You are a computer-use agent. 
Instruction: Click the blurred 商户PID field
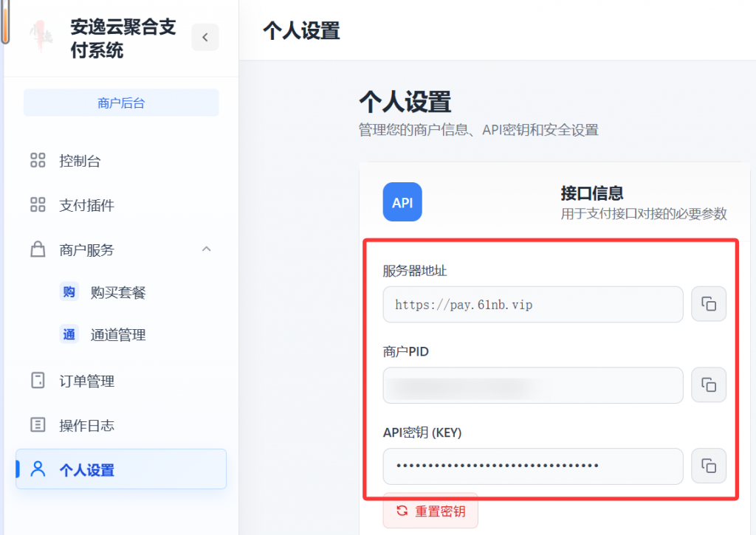pyautogui.click(x=532, y=384)
